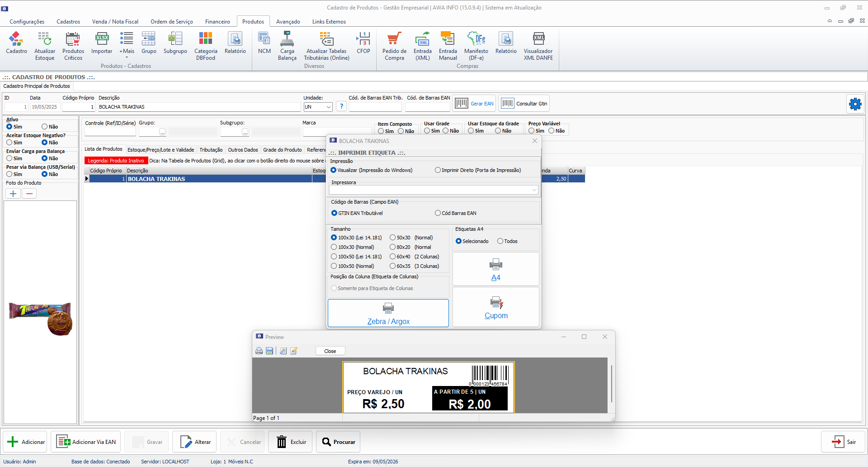Click Close in the Preview window
This screenshot has height=467, width=868.
point(330,351)
